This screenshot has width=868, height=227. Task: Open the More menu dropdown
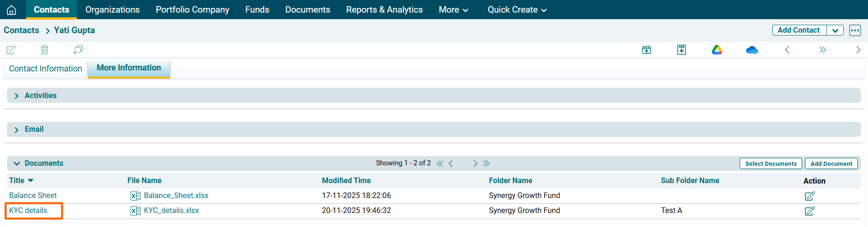tap(453, 10)
